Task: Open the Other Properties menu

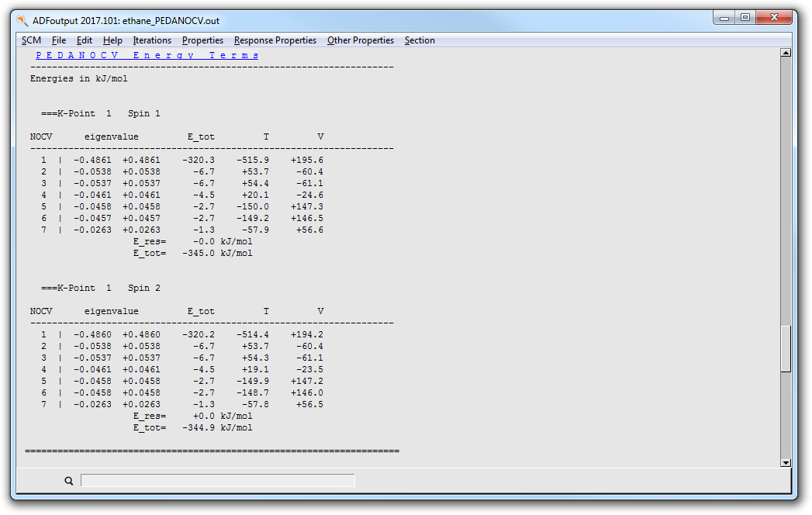Action: point(361,40)
